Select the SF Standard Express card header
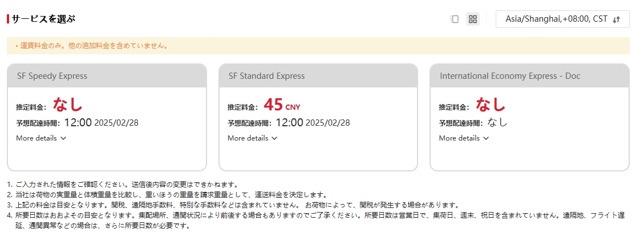This screenshot has width=644, height=236. [318, 75]
